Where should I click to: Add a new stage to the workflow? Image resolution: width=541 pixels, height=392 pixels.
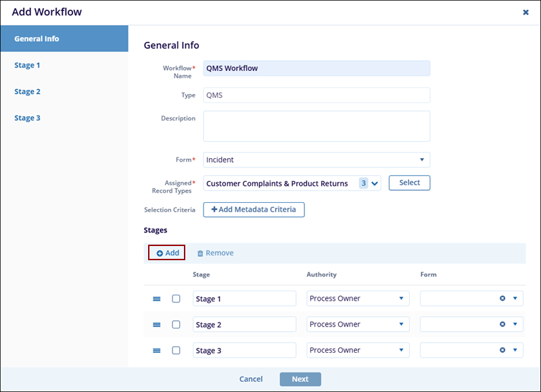click(x=167, y=253)
